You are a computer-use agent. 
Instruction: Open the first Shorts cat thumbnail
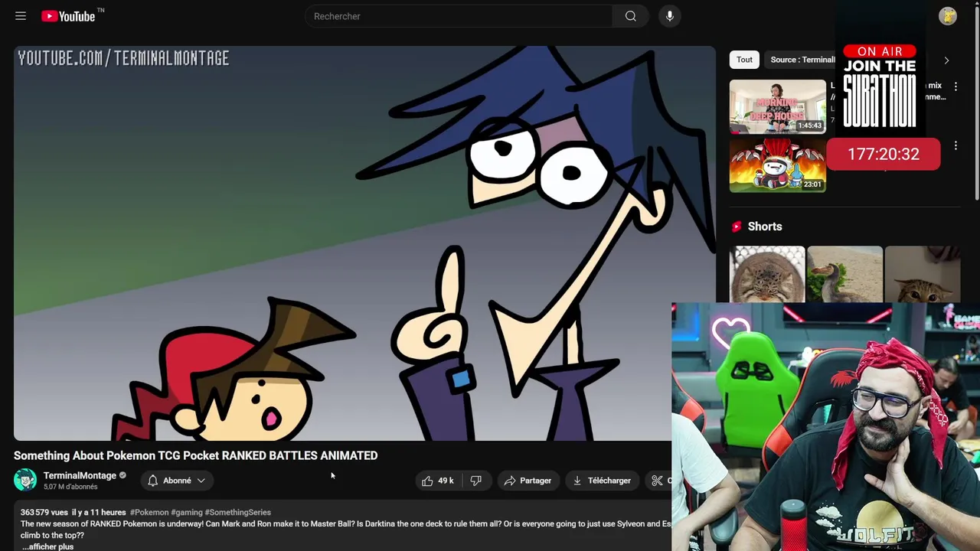[767, 274]
